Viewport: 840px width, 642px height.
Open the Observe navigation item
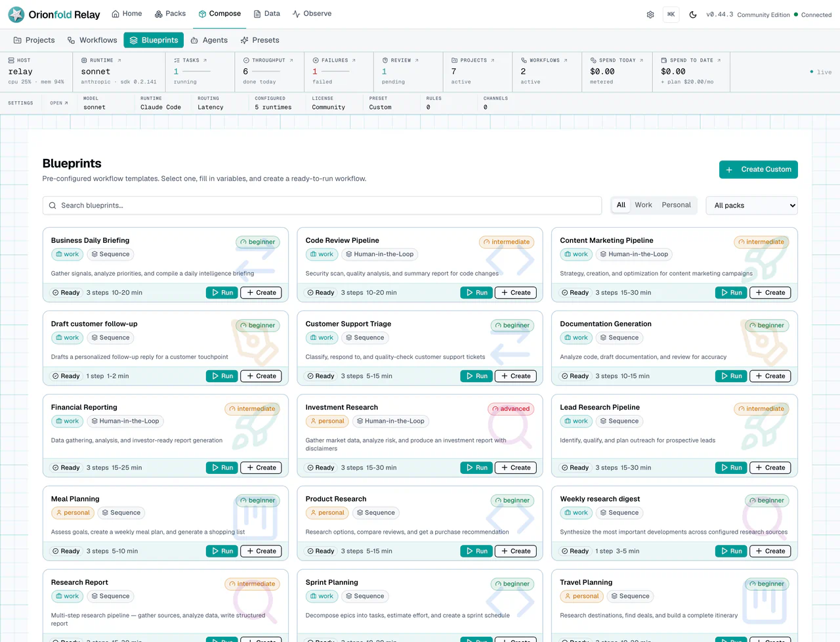click(312, 14)
